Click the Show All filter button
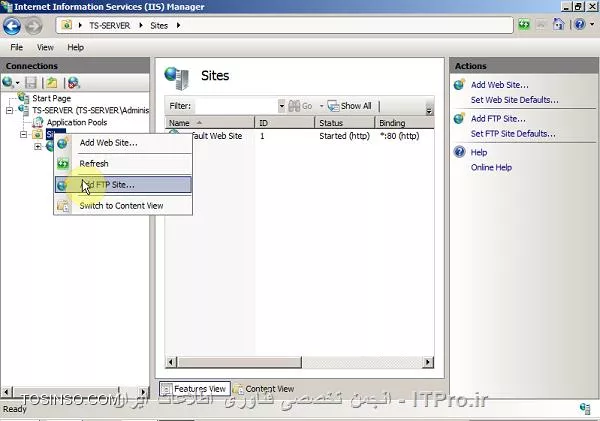The height and width of the screenshot is (421, 600). (x=349, y=106)
